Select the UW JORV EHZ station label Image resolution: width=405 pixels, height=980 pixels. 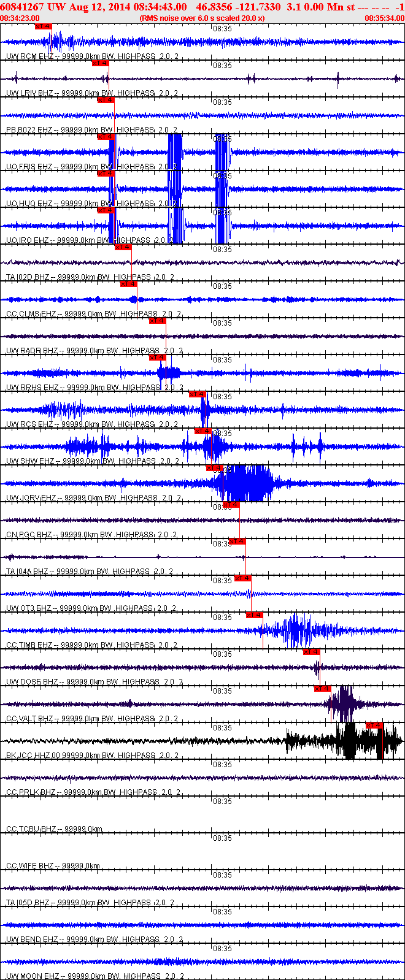[x=94, y=498]
